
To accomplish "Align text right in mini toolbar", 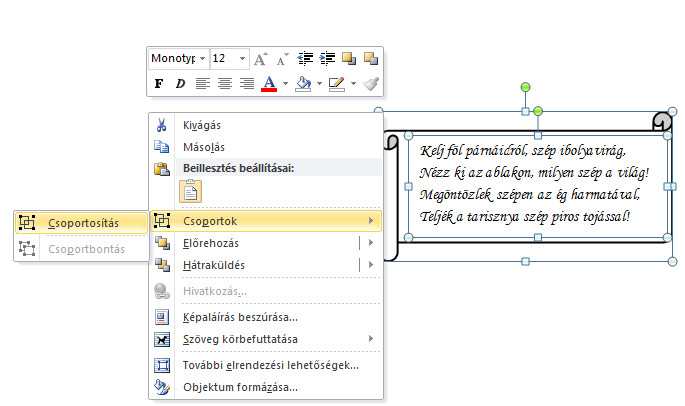I will click(247, 83).
